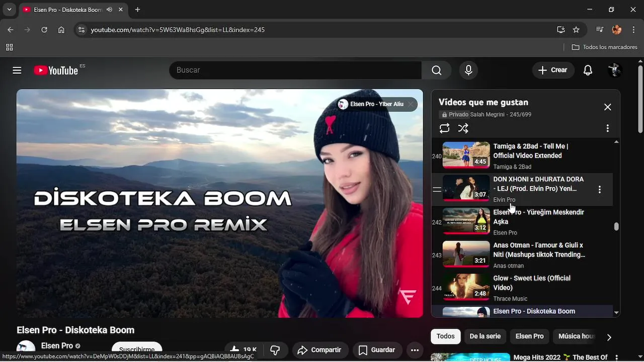Open the tab search dropdown arrow

9,10
